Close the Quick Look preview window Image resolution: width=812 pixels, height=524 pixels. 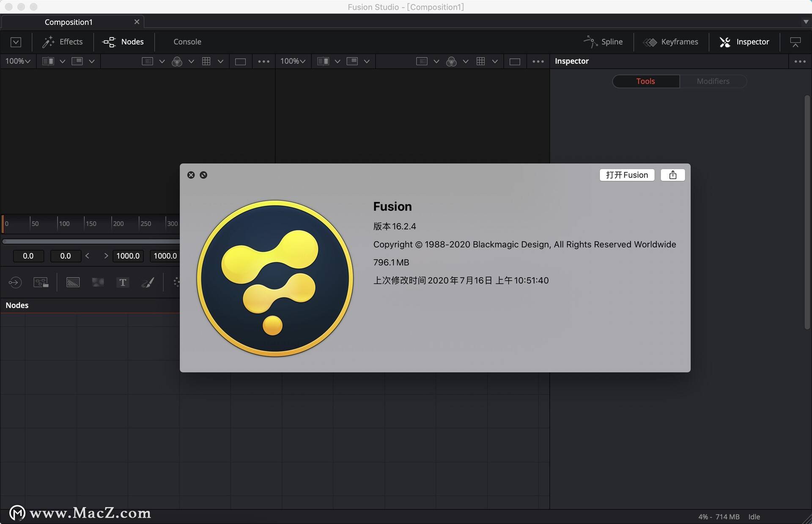coord(191,175)
